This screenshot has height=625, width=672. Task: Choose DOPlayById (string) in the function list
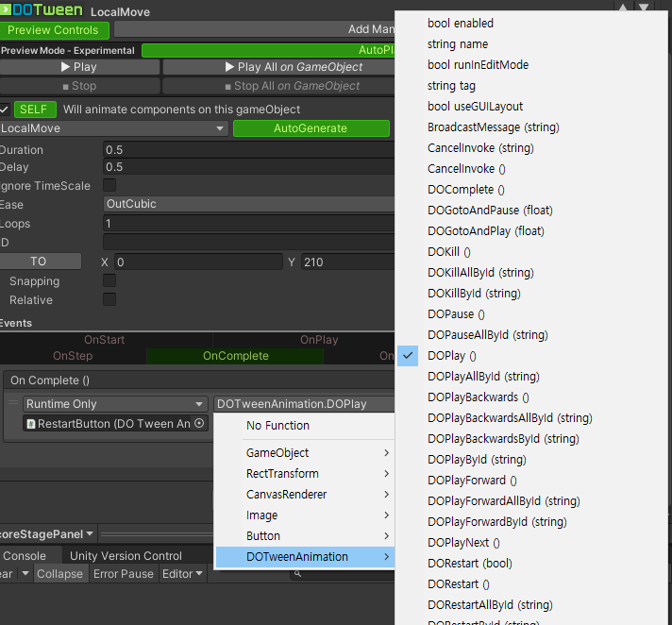pos(477,460)
